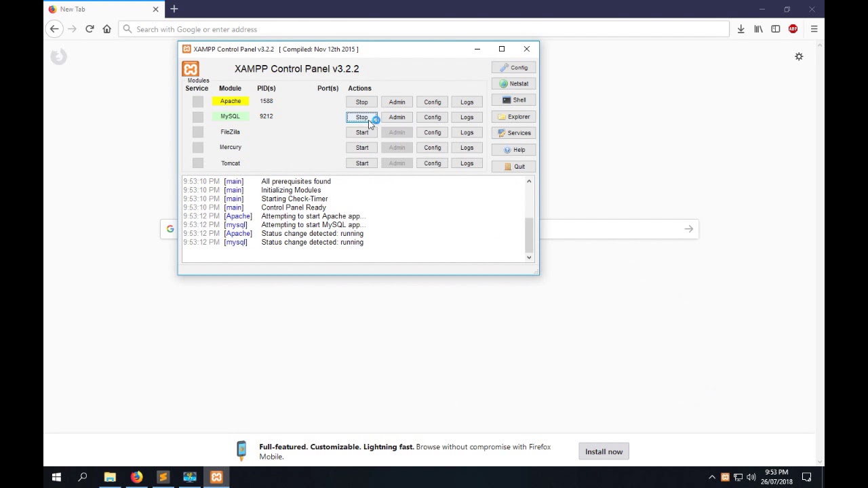Switch to XAMPP in taskbar
The height and width of the screenshot is (488, 868).
[x=216, y=477]
